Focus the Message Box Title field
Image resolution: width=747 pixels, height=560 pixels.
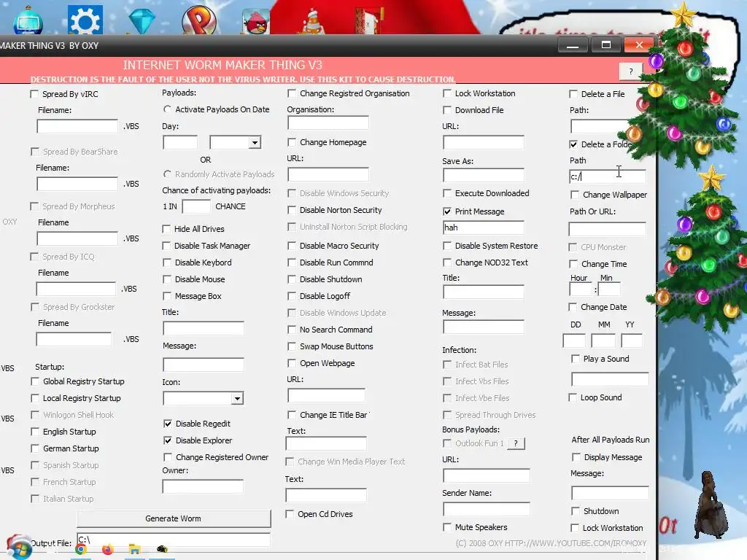[204, 328]
